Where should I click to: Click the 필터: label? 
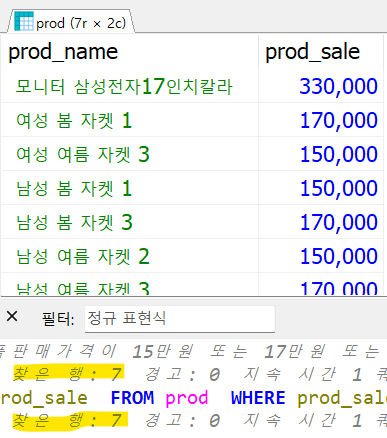click(58, 319)
